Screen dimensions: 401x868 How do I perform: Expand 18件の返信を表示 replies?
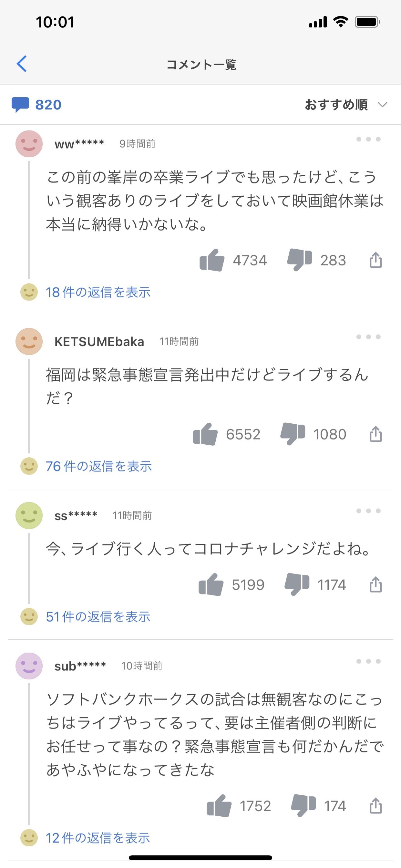[98, 292]
